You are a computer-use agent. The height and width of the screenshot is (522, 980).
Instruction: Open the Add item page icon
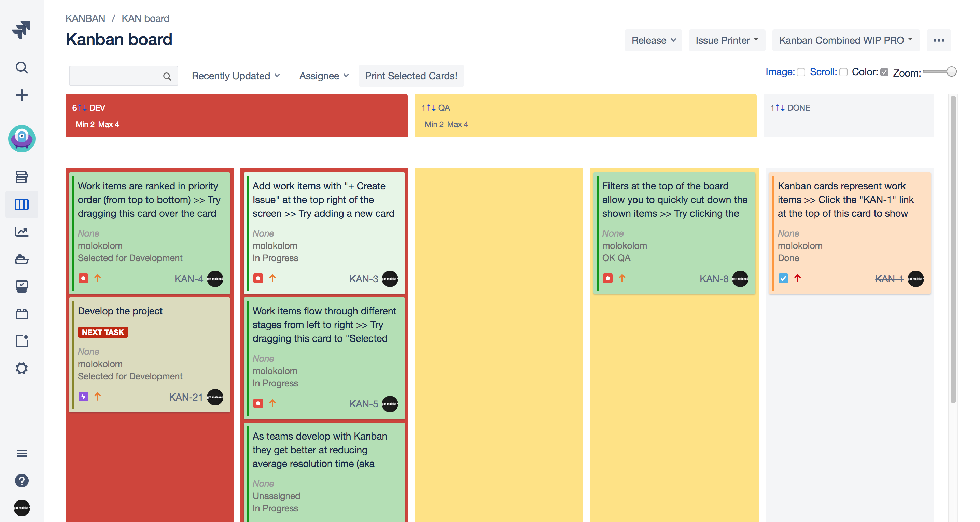[21, 341]
